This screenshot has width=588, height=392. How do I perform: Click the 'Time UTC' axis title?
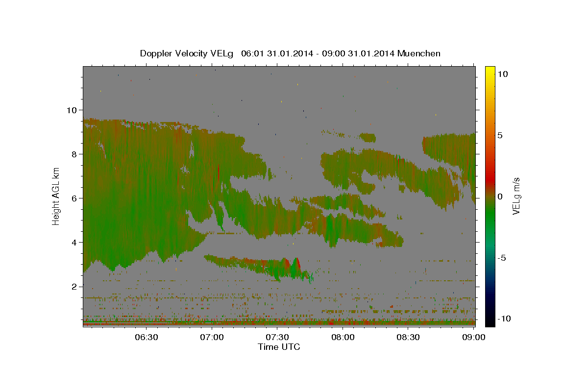[279, 347]
